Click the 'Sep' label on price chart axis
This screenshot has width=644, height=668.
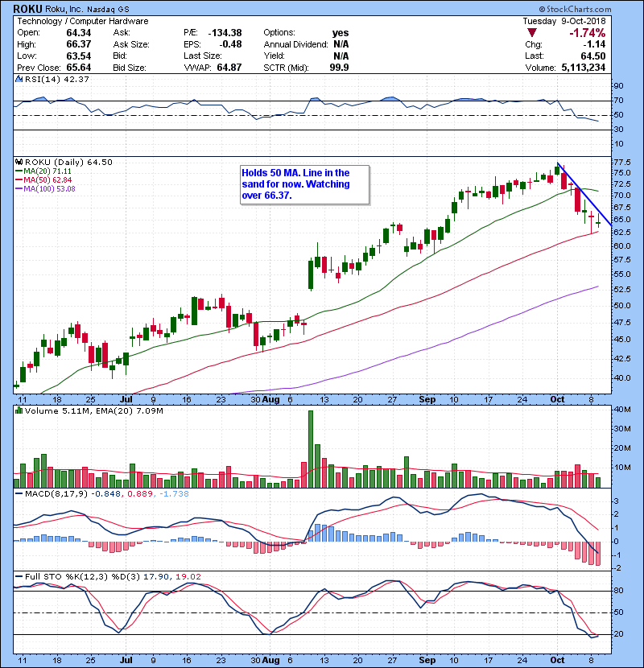[x=427, y=400]
